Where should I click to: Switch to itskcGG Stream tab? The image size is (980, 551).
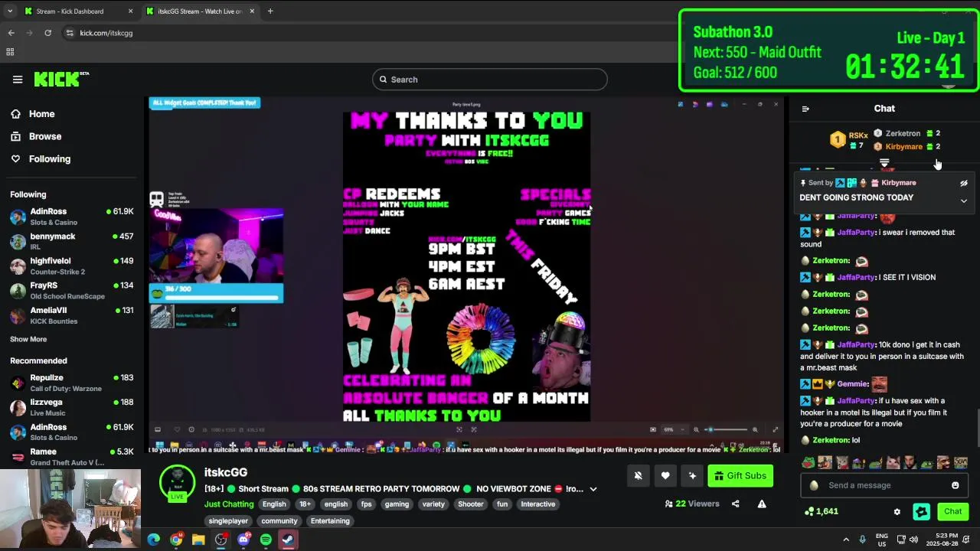click(x=201, y=11)
